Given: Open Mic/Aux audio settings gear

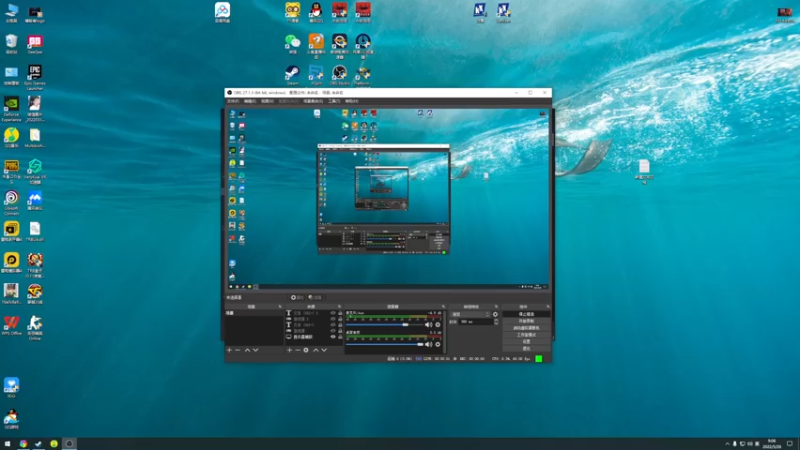Looking at the screenshot, I should point(438,324).
